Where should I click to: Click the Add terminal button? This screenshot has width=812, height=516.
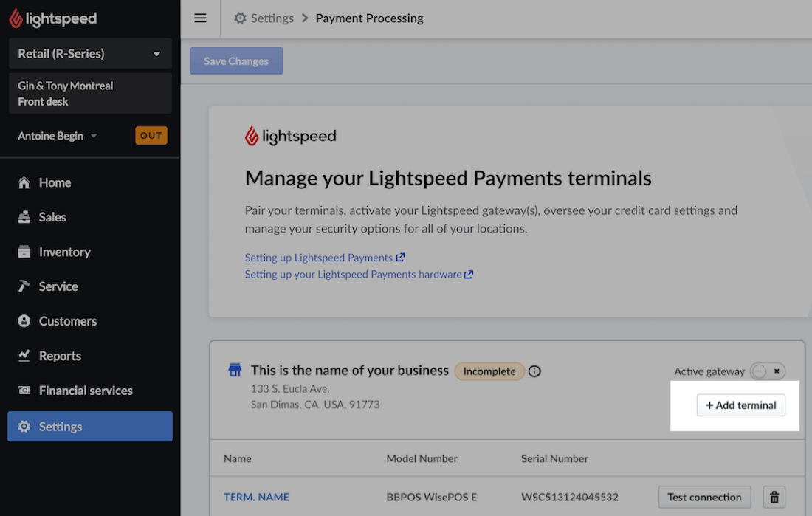[x=740, y=405]
